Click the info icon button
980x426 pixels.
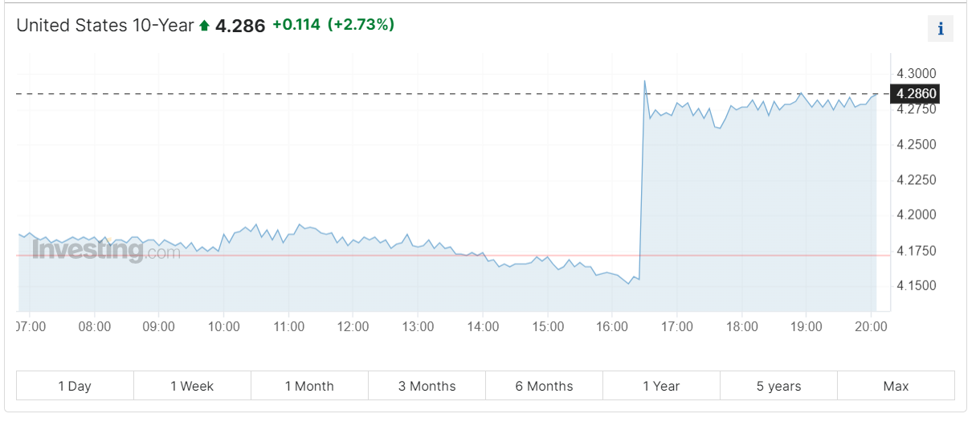pyautogui.click(x=940, y=28)
